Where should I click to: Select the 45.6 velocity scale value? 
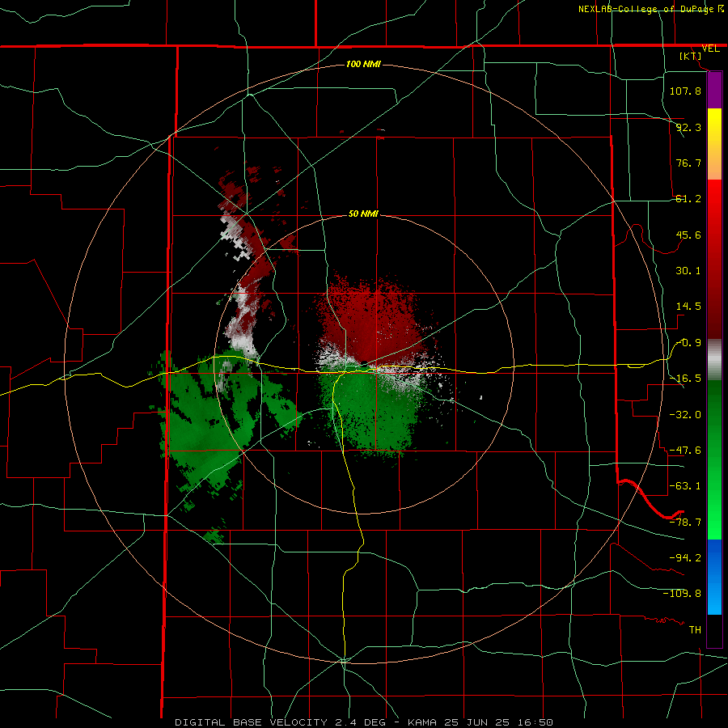pyautogui.click(x=688, y=235)
